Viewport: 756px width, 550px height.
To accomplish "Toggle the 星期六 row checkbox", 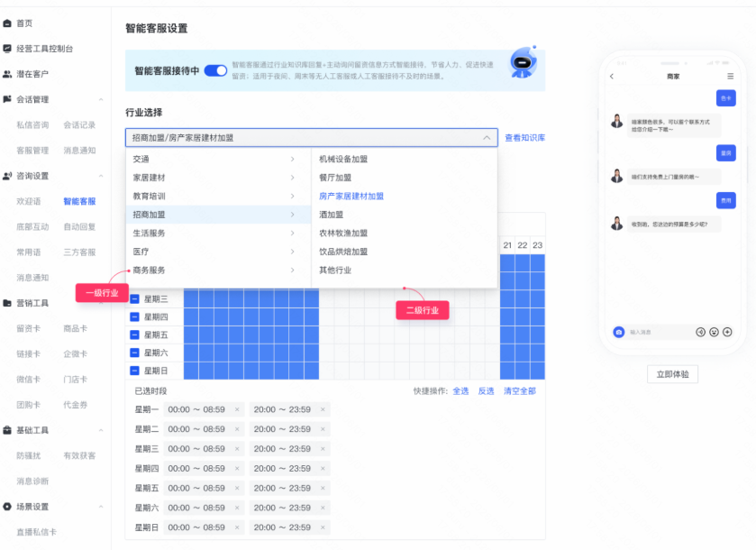I will 134,353.
